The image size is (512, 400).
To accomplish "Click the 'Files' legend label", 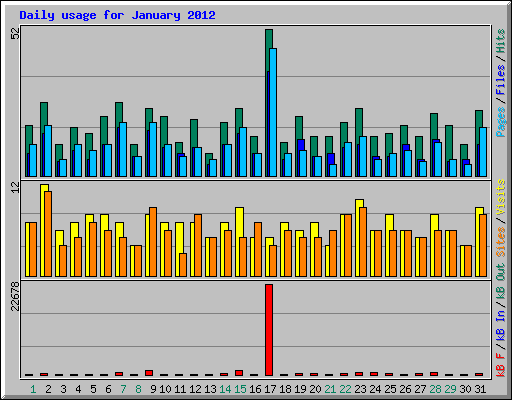I will (x=501, y=79).
